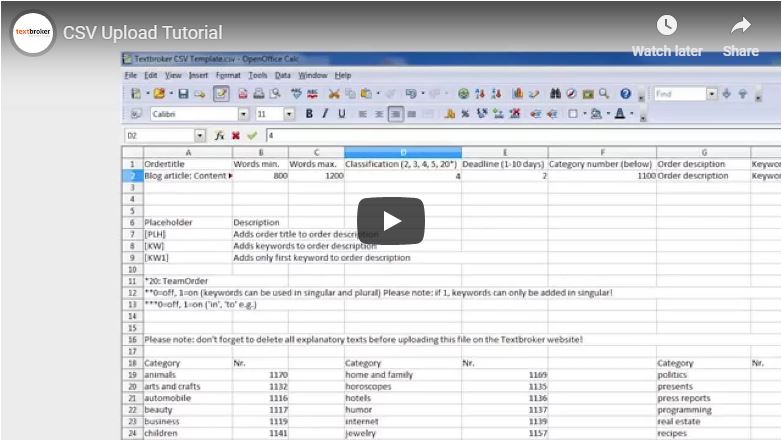This screenshot has height=440, width=782.
Task: Open the Textbroker channel logo
Action: [33, 33]
